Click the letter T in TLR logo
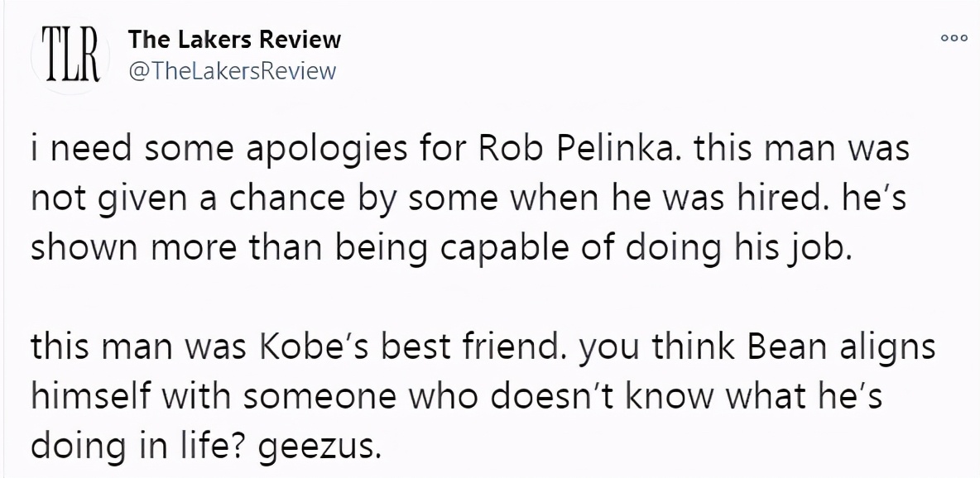Viewport: 980px width, 478px height. point(51,55)
